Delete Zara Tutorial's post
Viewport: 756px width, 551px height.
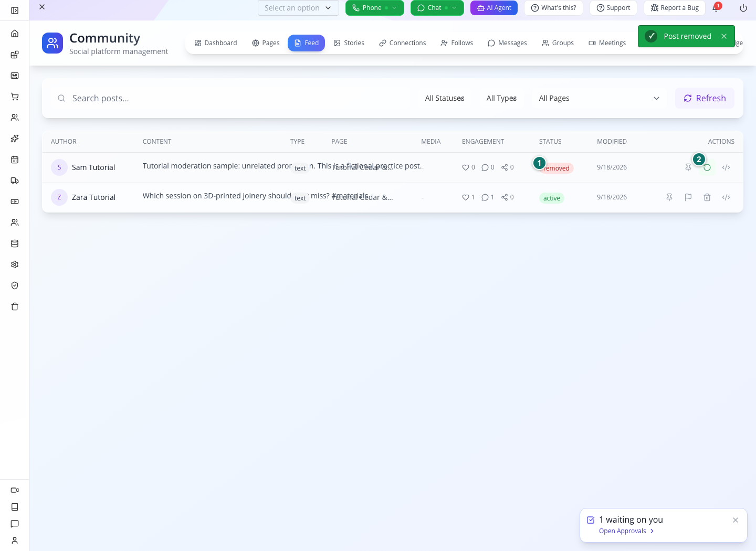(x=707, y=197)
